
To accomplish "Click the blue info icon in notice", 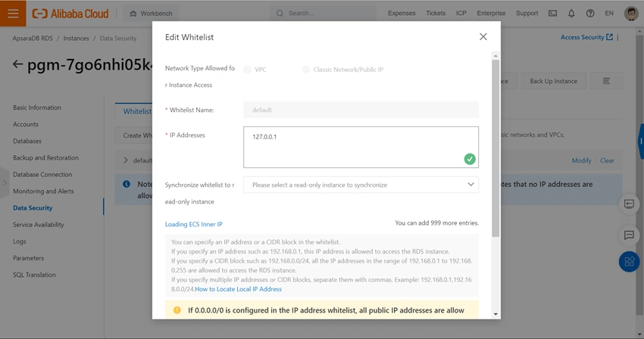I will pos(127,184).
